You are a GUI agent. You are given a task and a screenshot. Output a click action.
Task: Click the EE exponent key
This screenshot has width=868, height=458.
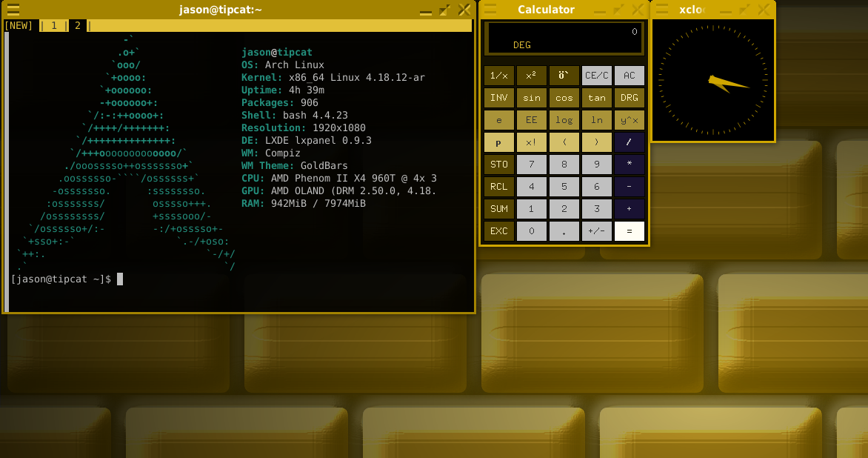532,119
